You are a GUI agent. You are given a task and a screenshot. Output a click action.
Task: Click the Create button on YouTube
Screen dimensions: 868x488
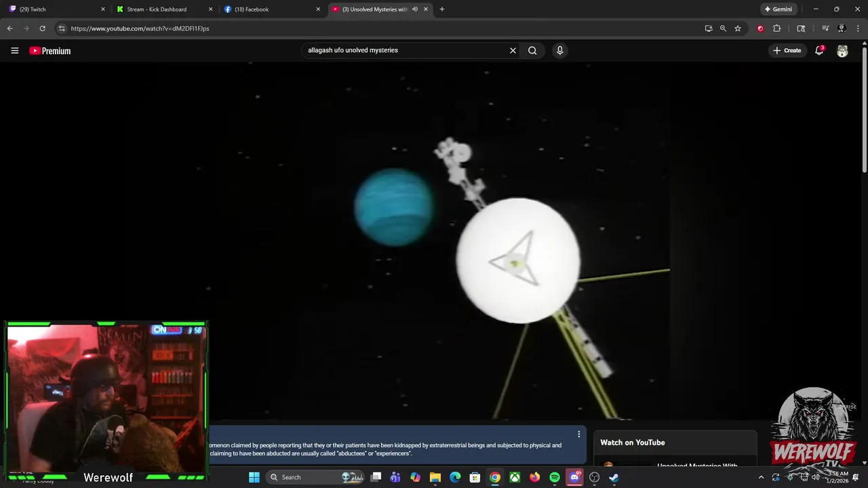pos(787,50)
